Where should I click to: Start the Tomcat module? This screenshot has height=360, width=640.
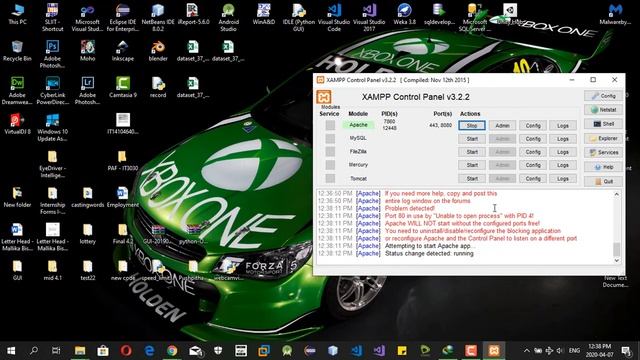(x=472, y=178)
